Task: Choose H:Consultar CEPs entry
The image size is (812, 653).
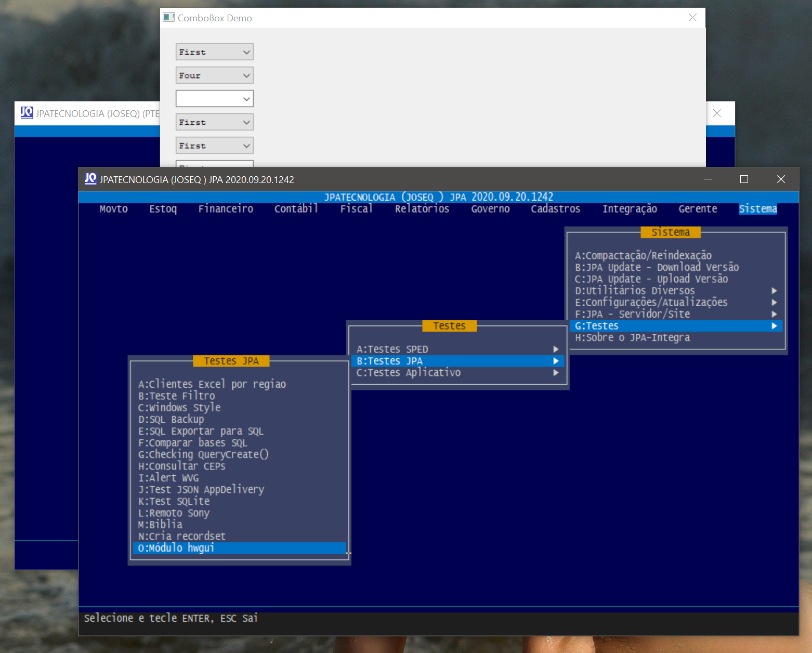Action: click(x=182, y=466)
